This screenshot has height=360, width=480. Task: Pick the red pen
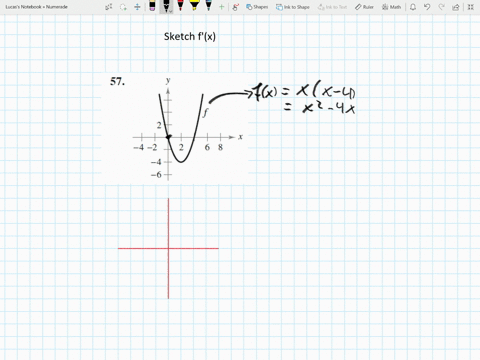(x=180, y=6)
